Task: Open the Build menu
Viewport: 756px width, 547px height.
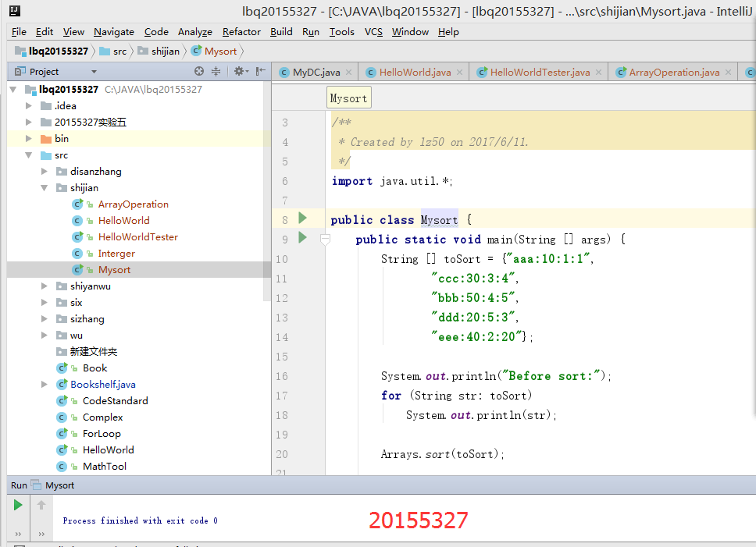Action: pos(281,32)
